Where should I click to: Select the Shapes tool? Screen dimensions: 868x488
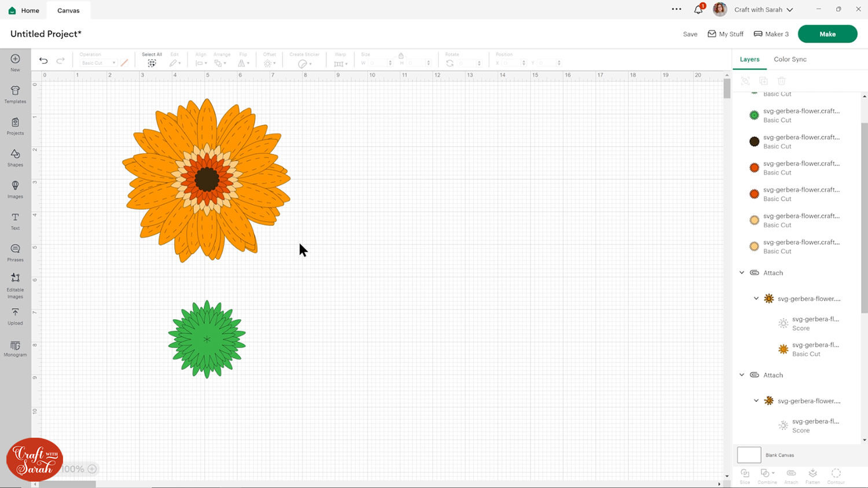tap(15, 157)
